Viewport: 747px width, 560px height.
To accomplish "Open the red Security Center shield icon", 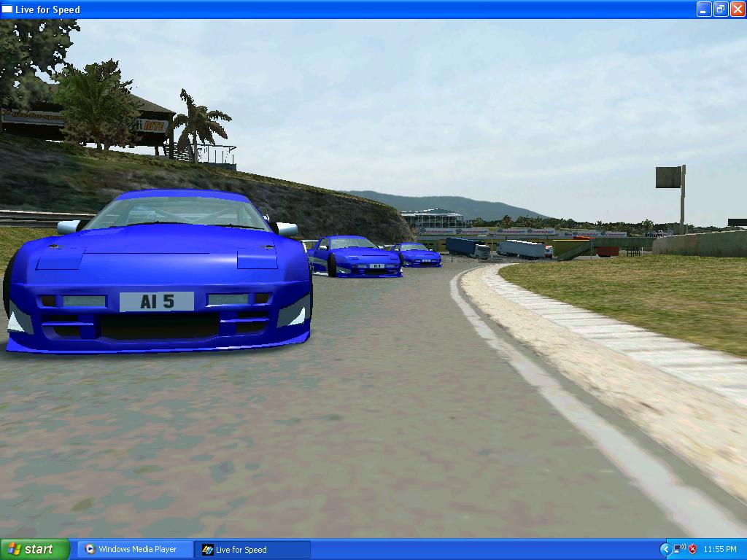I will 693,550.
